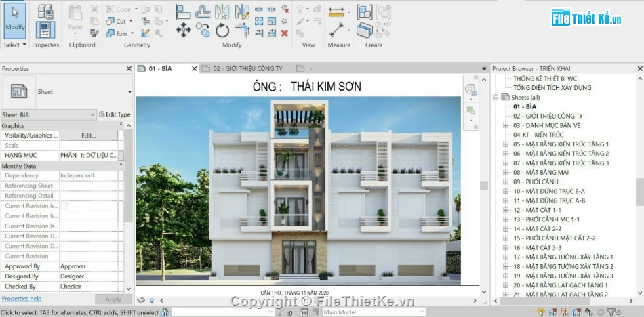Click the Edit Type button
644x317 pixels.
pyautogui.click(x=115, y=115)
